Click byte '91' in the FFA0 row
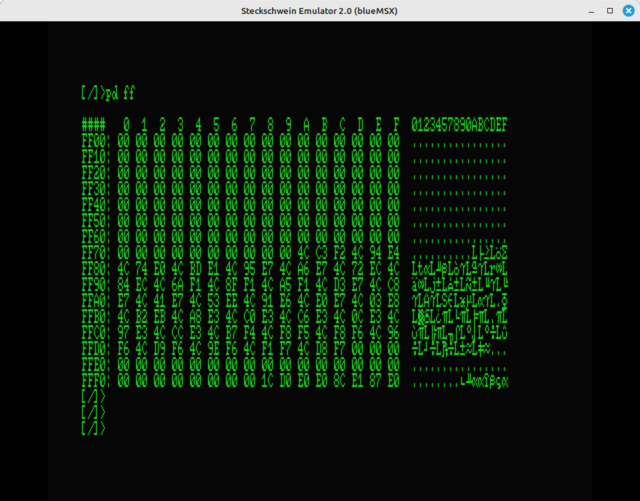The width and height of the screenshot is (640, 501). point(267,301)
